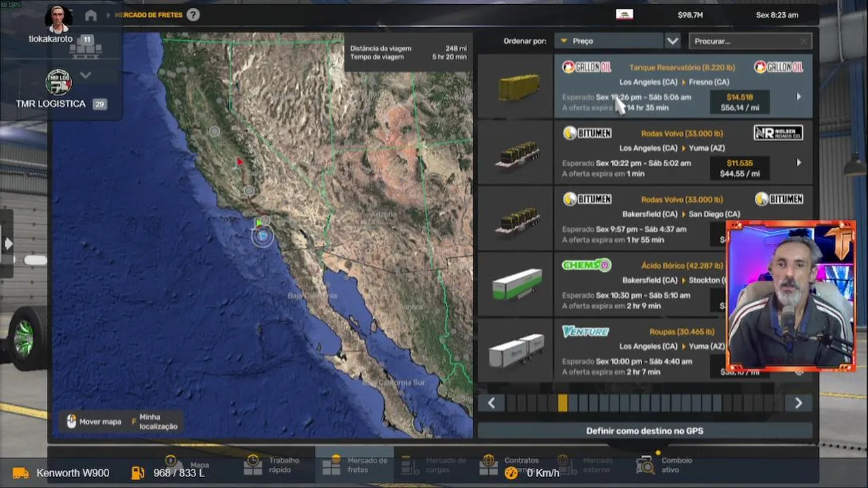
Task: Open Ordenar por Preço dropdown
Action: (x=608, y=41)
